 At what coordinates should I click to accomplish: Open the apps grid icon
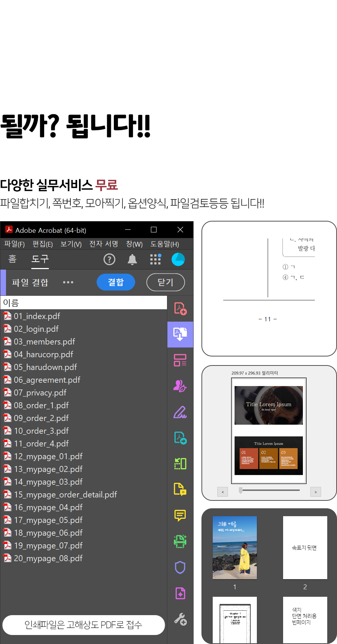point(155,259)
